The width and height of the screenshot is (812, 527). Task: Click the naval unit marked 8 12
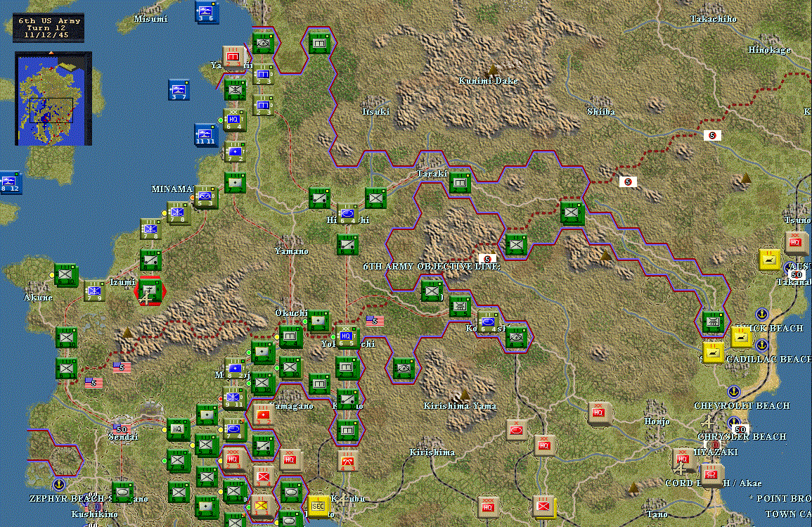click(11, 182)
